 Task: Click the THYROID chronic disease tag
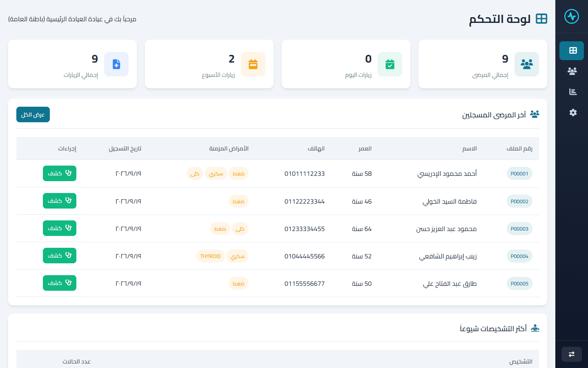click(x=210, y=256)
